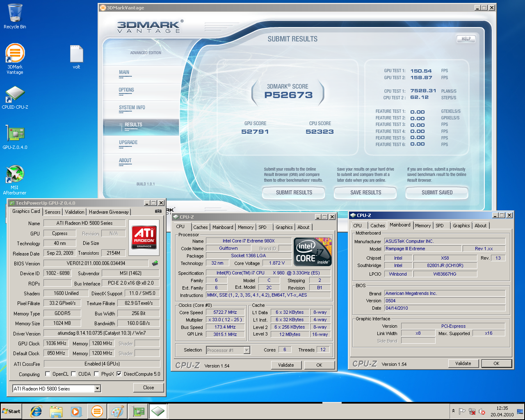The height and width of the screenshot is (420, 525).
Task: Open CPU tab in right CPU-Z window
Action: [358, 226]
